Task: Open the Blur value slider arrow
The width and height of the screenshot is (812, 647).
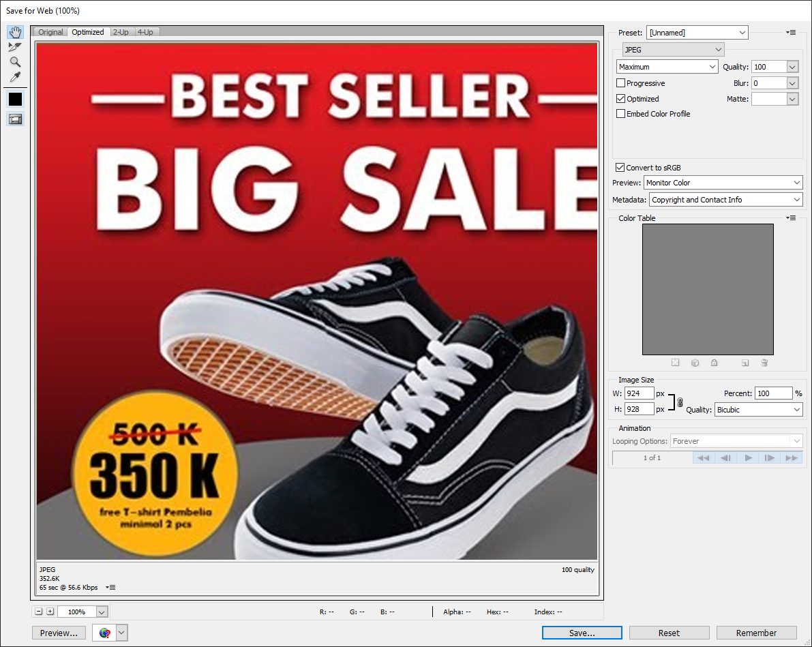Action: pyautogui.click(x=792, y=83)
